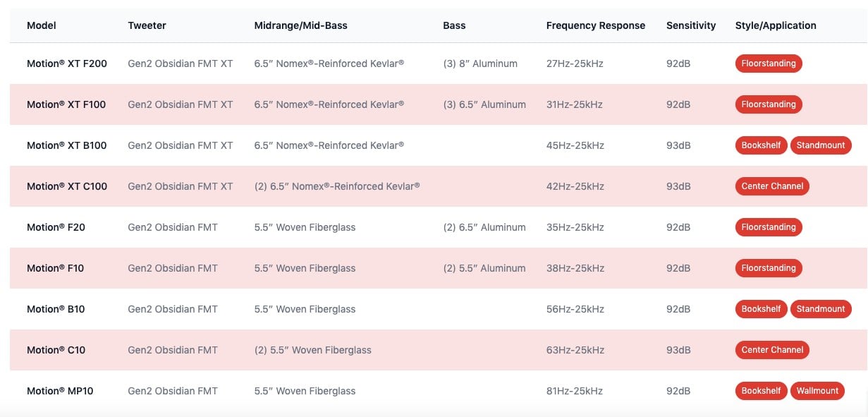Viewport: 868px width, 417px height.
Task: Select the (3) 8″ Aluminum bass cell
Action: pos(480,64)
